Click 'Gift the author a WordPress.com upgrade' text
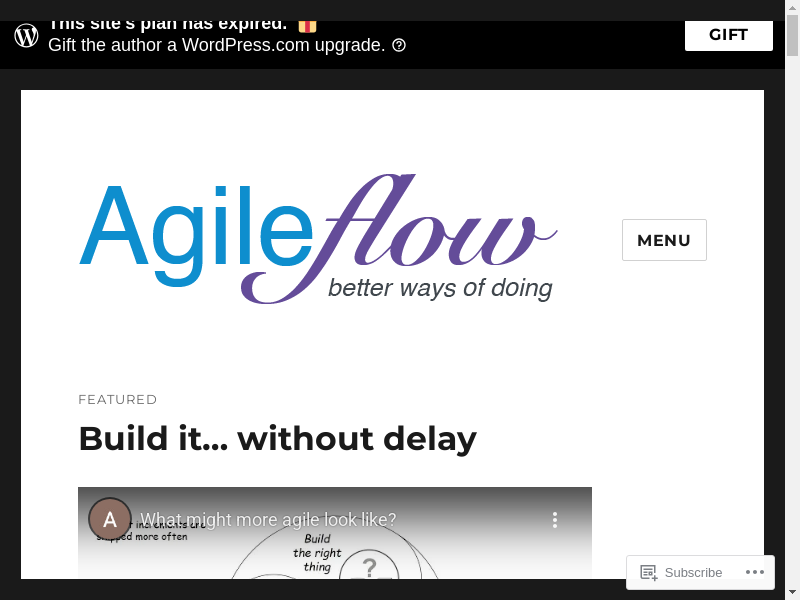 pos(216,45)
